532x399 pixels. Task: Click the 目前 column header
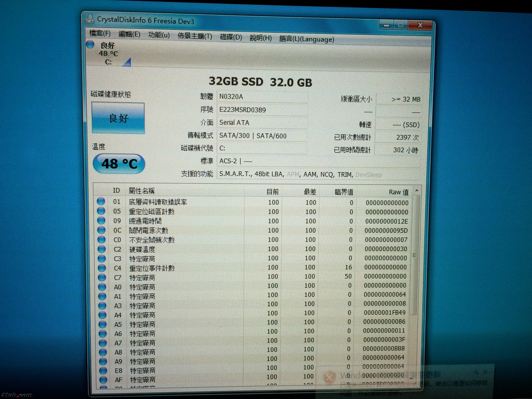273,192
